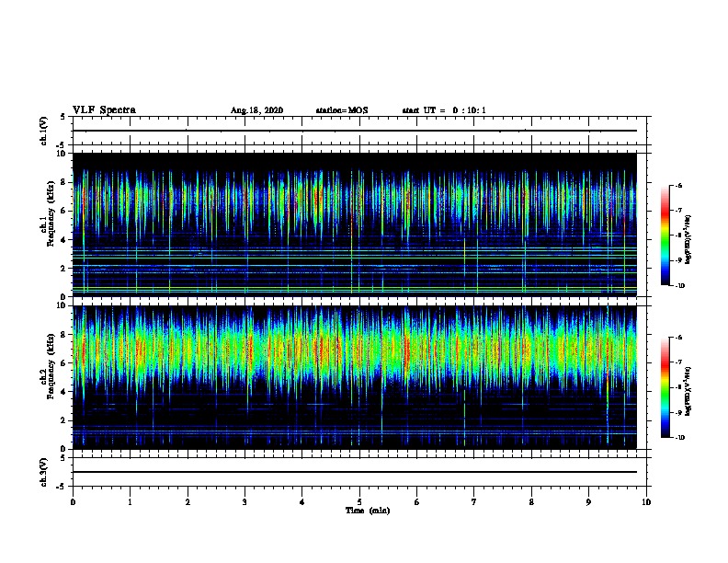Screen dimensions: 728x563
Task: Click the ch.1 spectrogram panel
Action: pyautogui.click(x=355, y=224)
